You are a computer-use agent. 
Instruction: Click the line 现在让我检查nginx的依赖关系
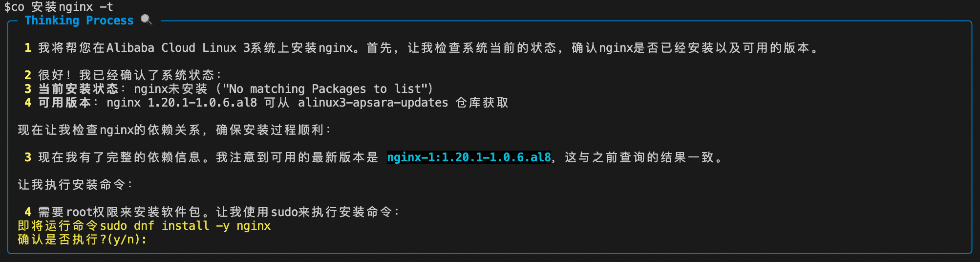pyautogui.click(x=174, y=130)
